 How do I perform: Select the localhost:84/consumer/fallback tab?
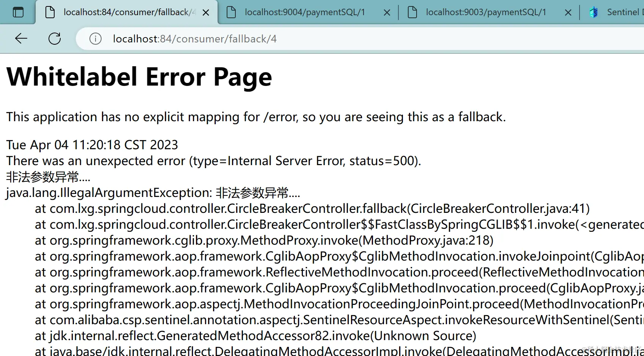coord(127,12)
